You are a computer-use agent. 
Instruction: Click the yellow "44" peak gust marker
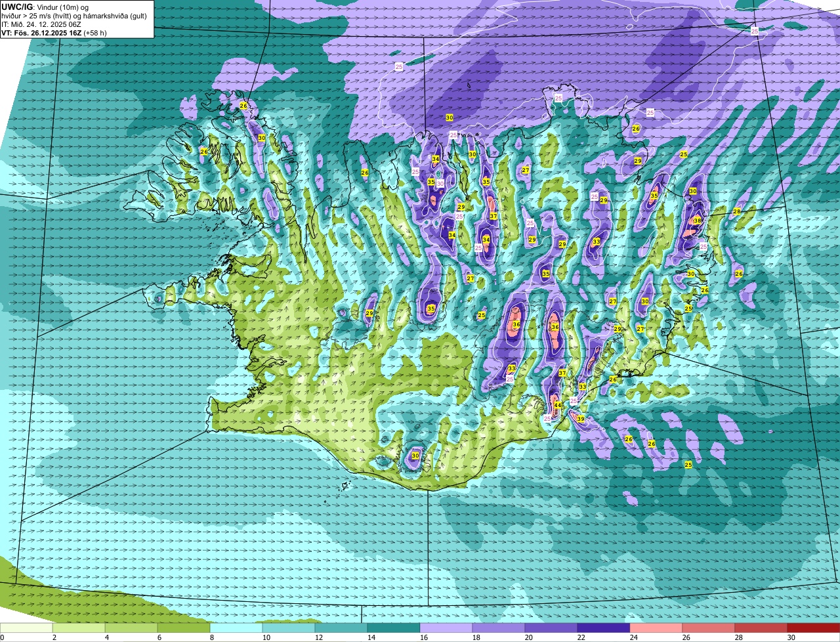[x=557, y=406]
